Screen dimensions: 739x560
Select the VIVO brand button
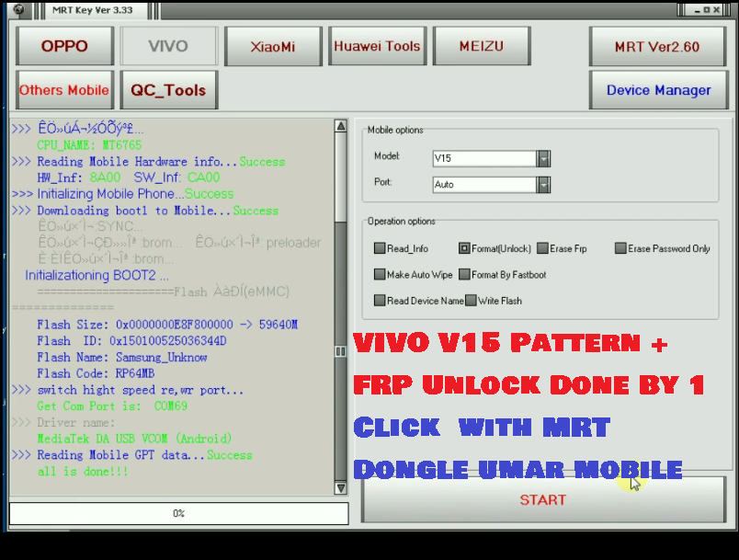(x=169, y=46)
